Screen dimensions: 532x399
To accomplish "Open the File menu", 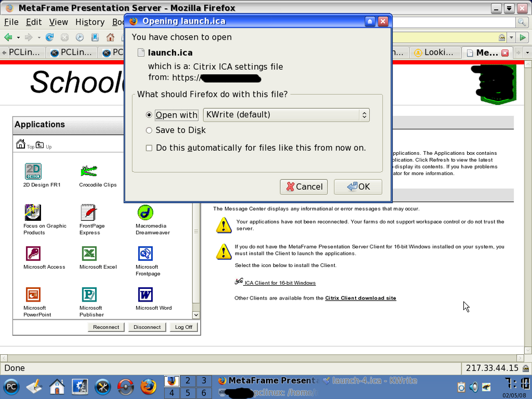I will (11, 22).
